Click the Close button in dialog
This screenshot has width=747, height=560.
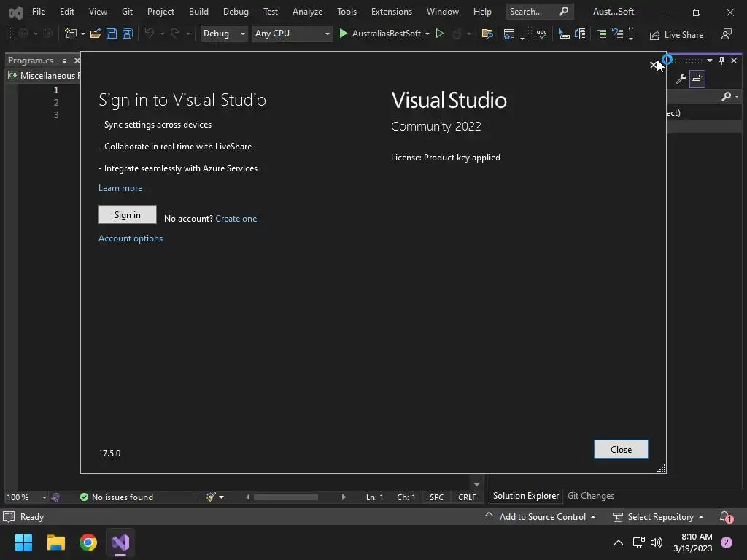(621, 449)
